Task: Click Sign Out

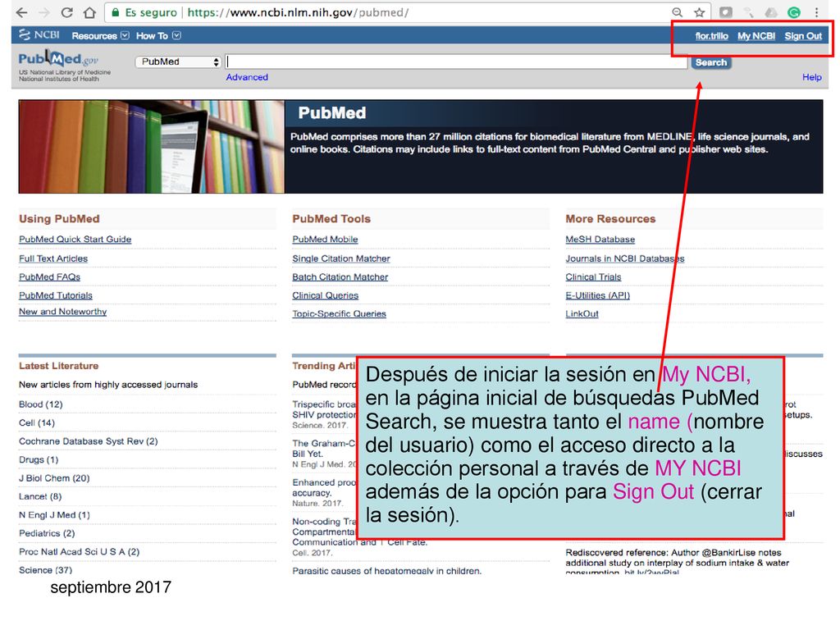Action: pyautogui.click(x=803, y=36)
